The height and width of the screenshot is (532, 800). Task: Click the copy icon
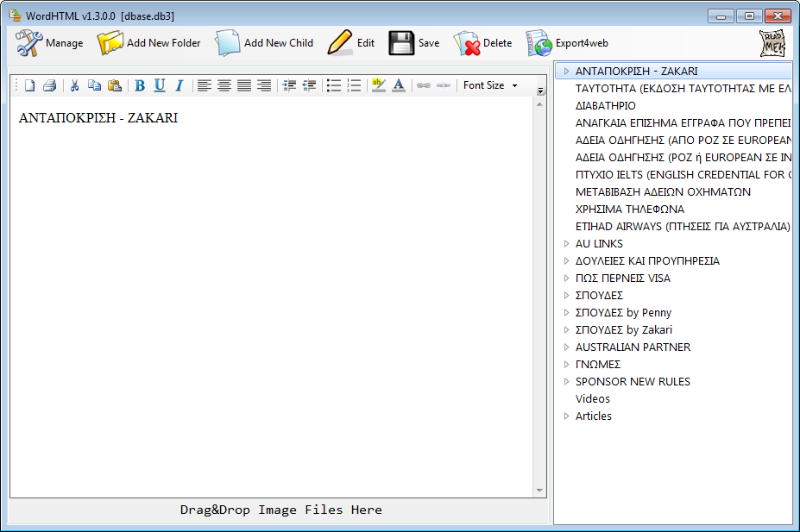(94, 85)
